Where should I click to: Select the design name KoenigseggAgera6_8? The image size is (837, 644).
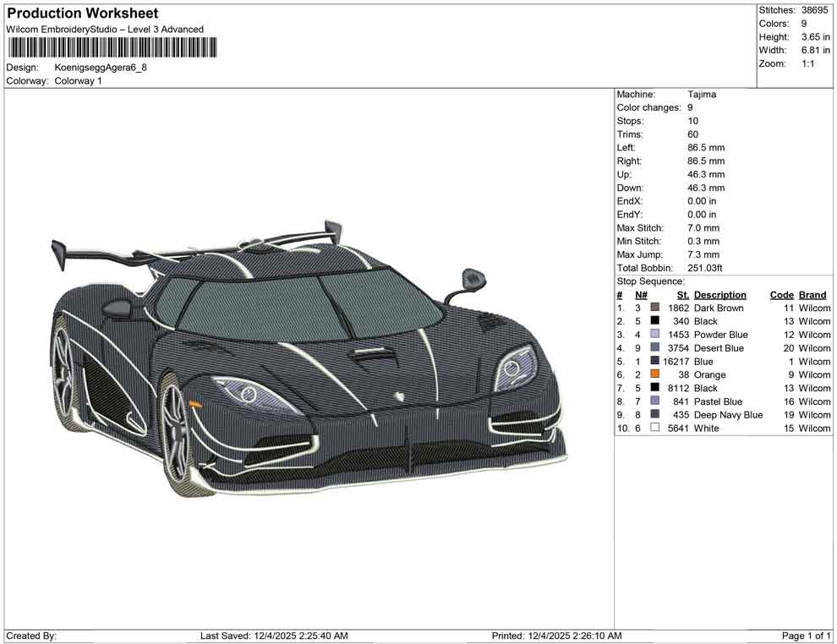(101, 68)
